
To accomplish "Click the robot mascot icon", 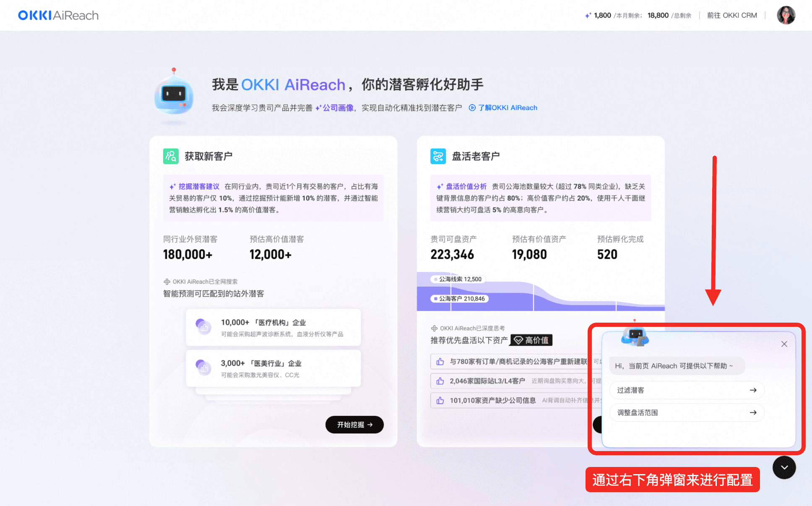I will point(174,95).
